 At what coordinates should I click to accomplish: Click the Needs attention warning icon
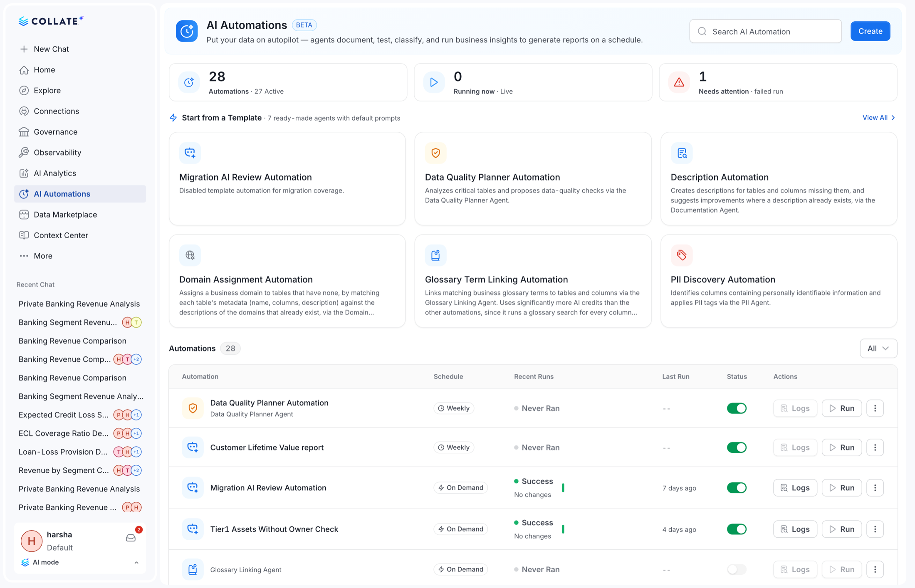click(x=679, y=82)
